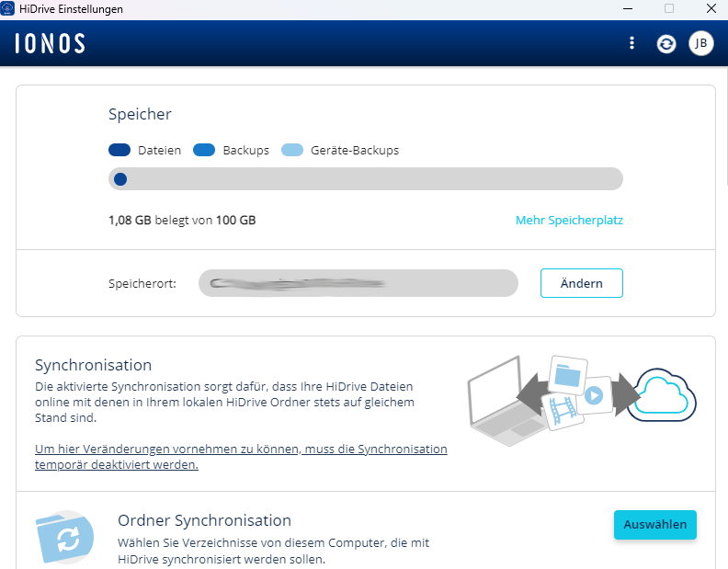Viewport: 728px width, 569px height.
Task: Click the dark blue Dateien legend swatch
Action: click(119, 150)
